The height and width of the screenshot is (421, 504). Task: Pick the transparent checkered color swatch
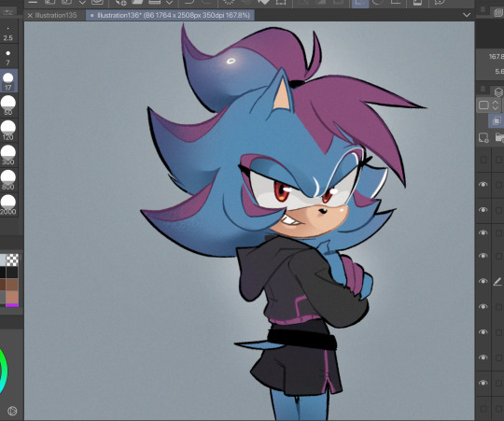pyautogui.click(x=12, y=260)
